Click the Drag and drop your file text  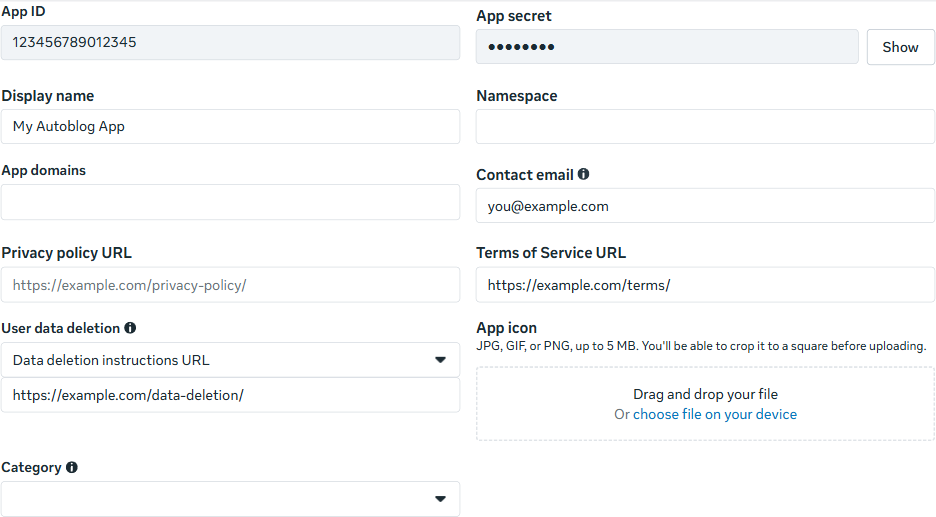(705, 394)
